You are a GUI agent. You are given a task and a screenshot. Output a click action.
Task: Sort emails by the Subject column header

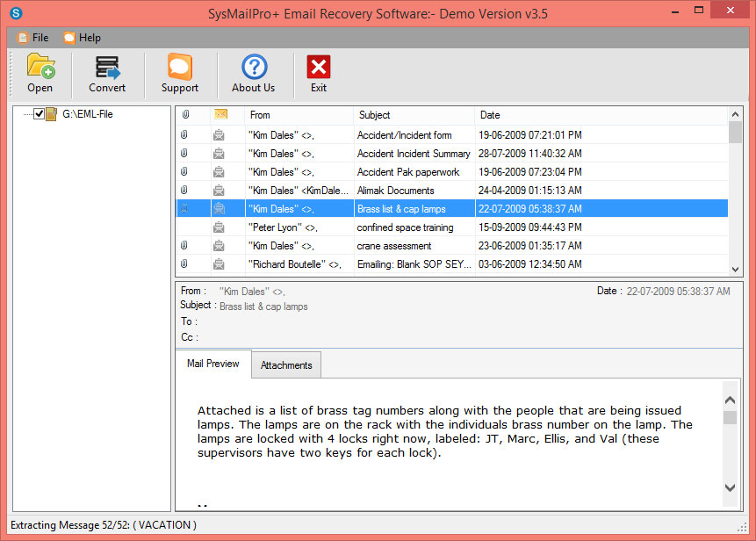click(x=414, y=115)
